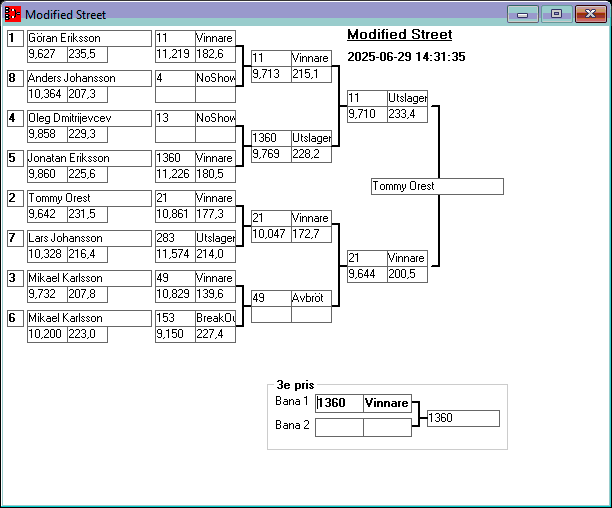Click NoShow result for car 13
612x508 pixels.
point(215,118)
